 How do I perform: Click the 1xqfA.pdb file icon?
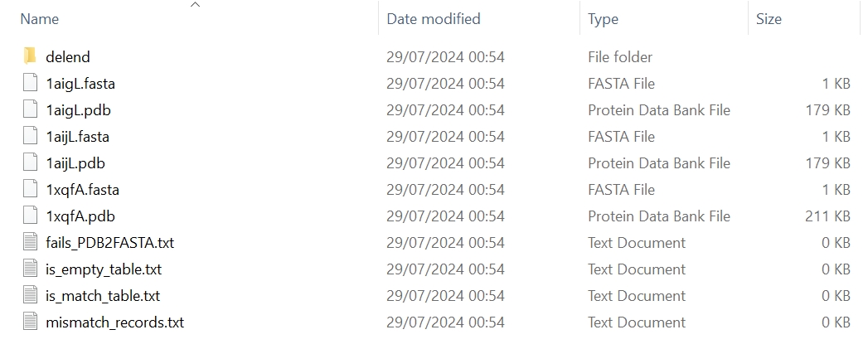30,216
